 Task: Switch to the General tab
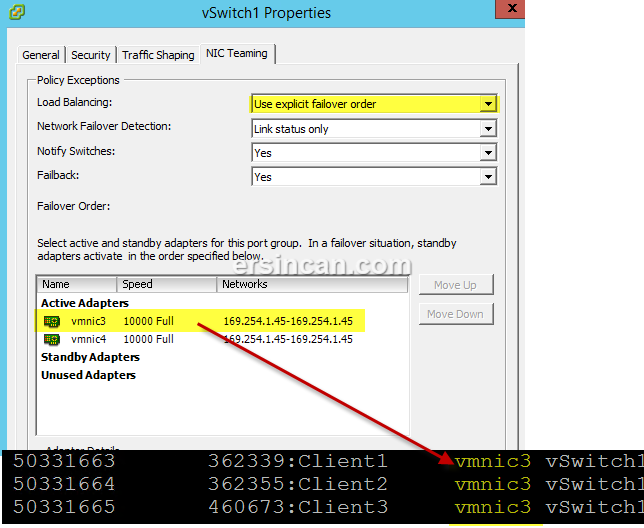coord(41,55)
